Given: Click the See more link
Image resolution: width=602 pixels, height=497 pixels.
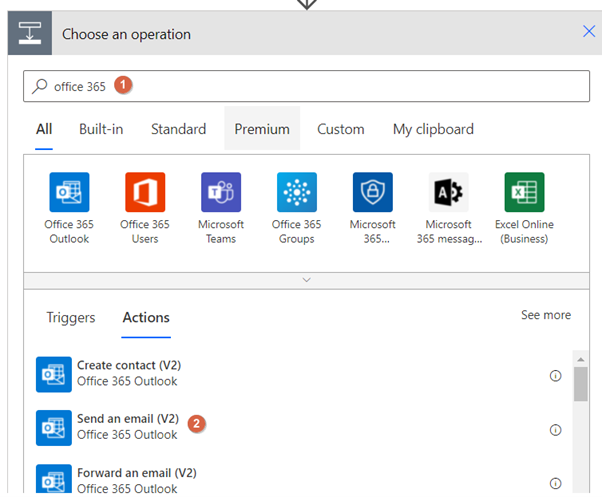Looking at the screenshot, I should 546,315.
